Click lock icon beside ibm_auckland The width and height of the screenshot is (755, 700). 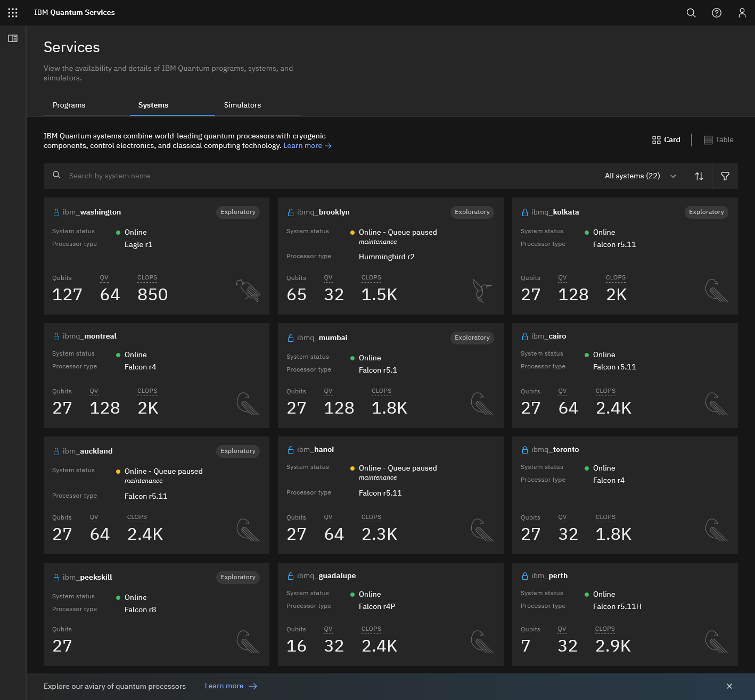[x=56, y=451]
